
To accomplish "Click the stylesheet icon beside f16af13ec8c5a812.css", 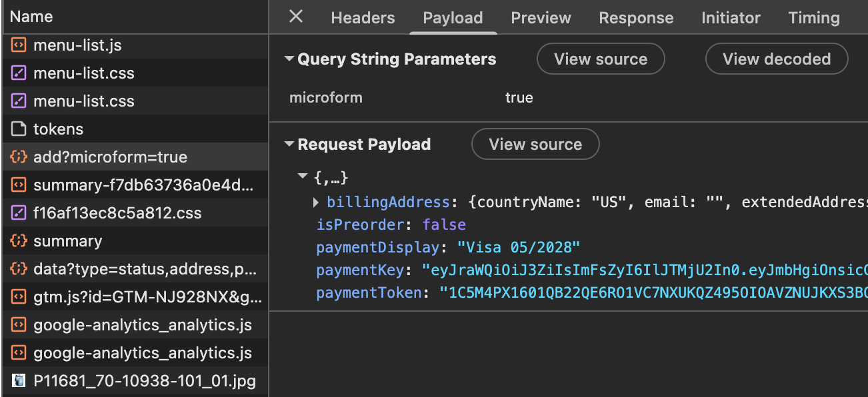I will (19, 213).
